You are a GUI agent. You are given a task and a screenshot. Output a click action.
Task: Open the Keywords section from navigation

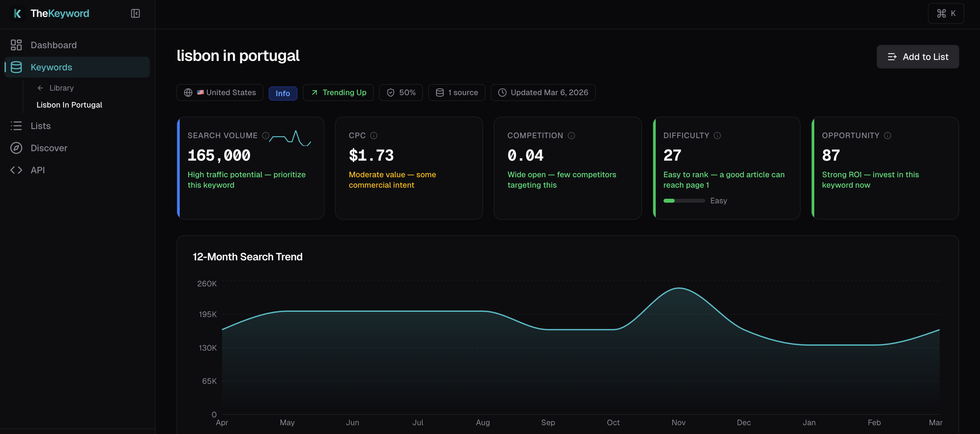tap(51, 67)
